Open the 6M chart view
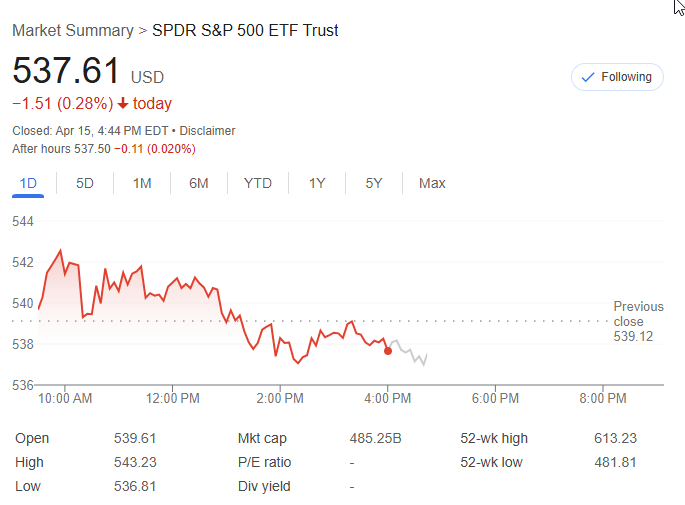Screen dimensions: 685x505 pyautogui.click(x=199, y=183)
